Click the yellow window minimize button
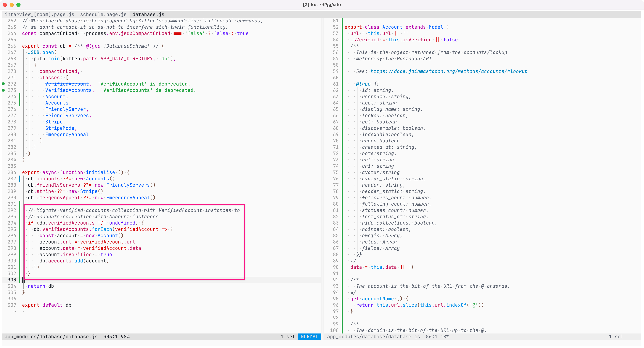The image size is (644, 348). click(x=11, y=5)
